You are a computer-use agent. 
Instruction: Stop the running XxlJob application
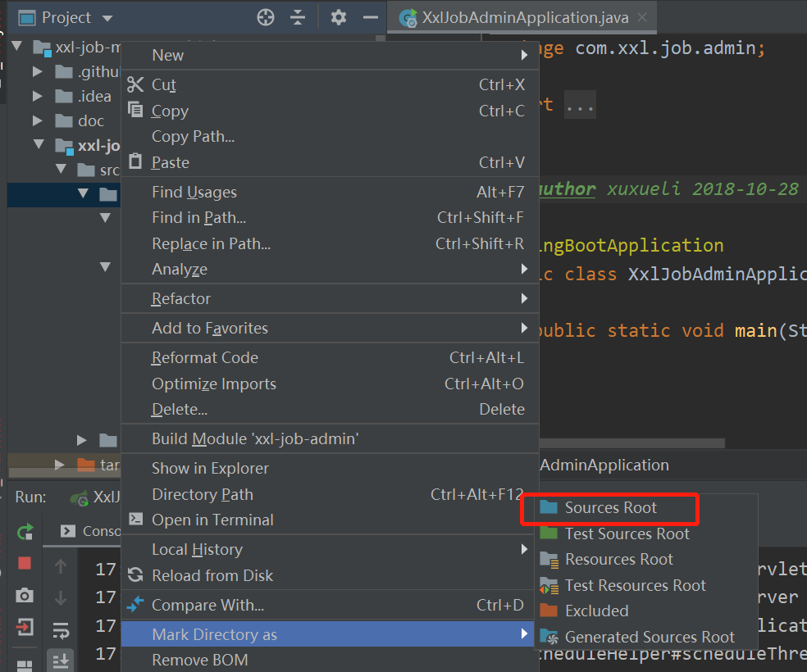pos(25,563)
